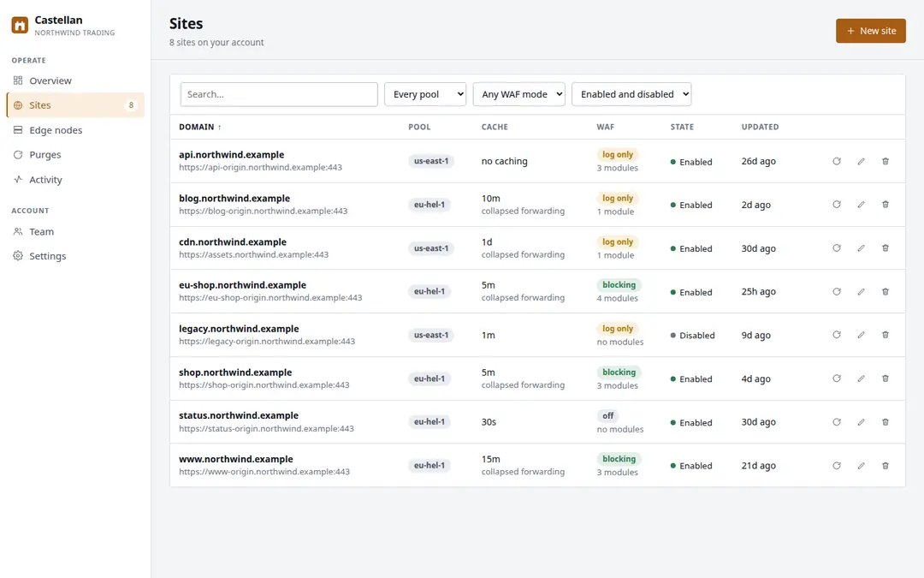The image size is (924, 578).
Task: Sort by the Domain column header
Action: click(x=199, y=127)
